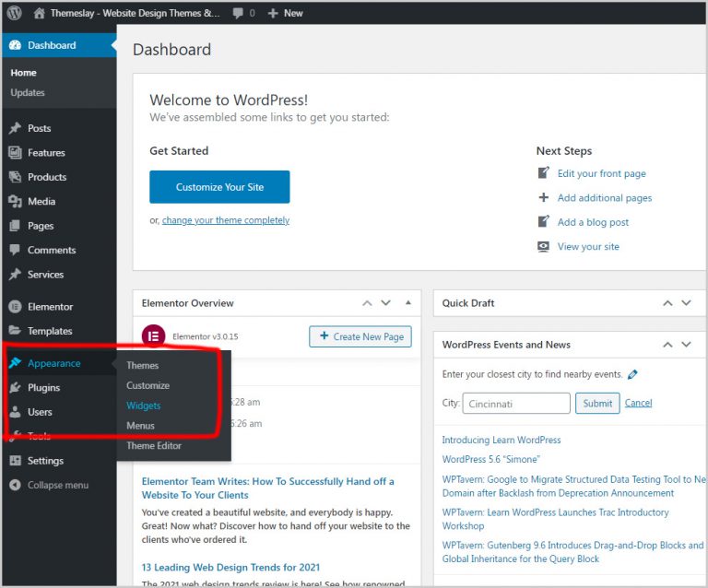Move WordPress Events and News widget down
The width and height of the screenshot is (708, 588).
click(686, 345)
